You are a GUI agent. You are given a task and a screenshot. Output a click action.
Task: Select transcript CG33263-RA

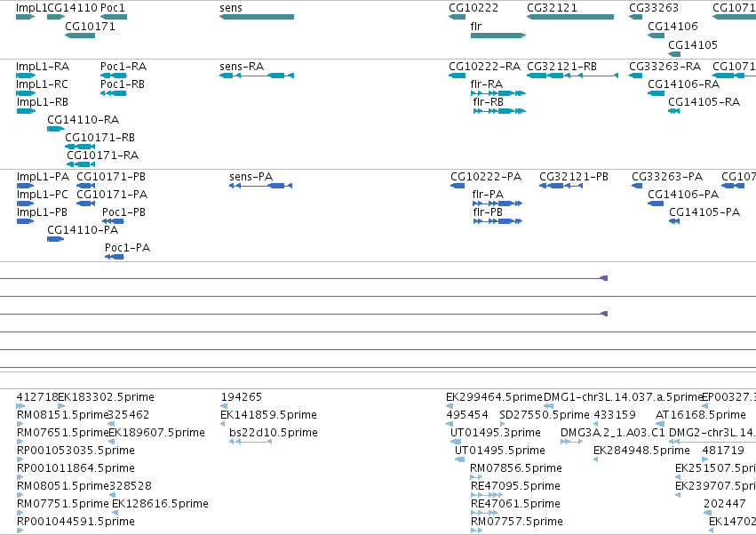pos(664,67)
